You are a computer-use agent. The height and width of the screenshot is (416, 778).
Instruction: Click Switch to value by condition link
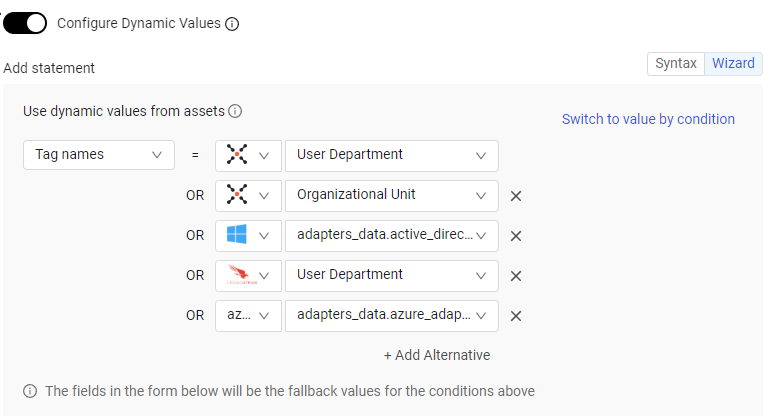pos(648,119)
